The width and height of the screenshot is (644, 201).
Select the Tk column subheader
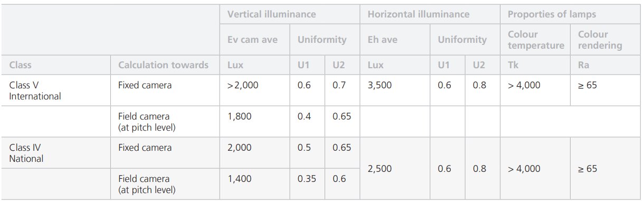(x=513, y=65)
